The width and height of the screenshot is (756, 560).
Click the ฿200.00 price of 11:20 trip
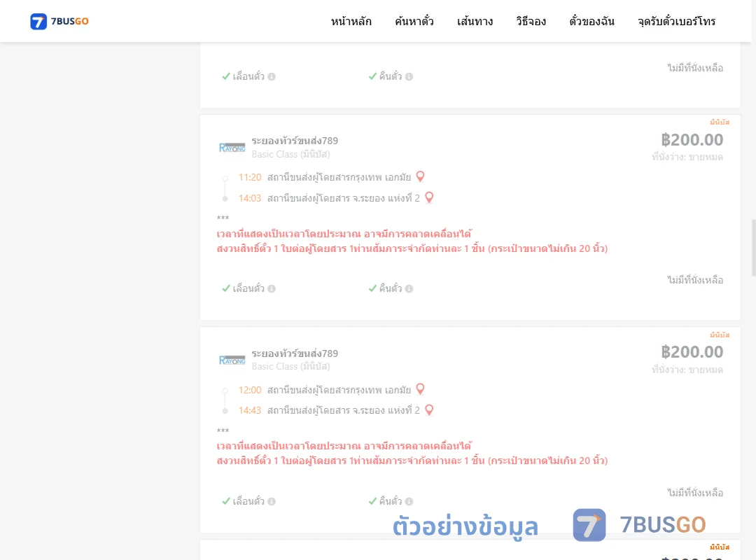click(692, 140)
